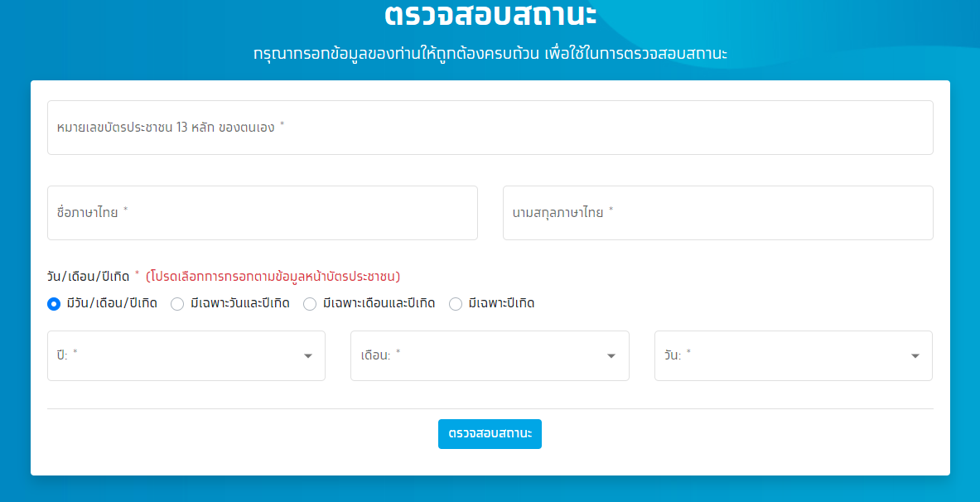Open the ปี (year) dropdown
Screen dimensions: 980x502
pyautogui.click(x=186, y=355)
